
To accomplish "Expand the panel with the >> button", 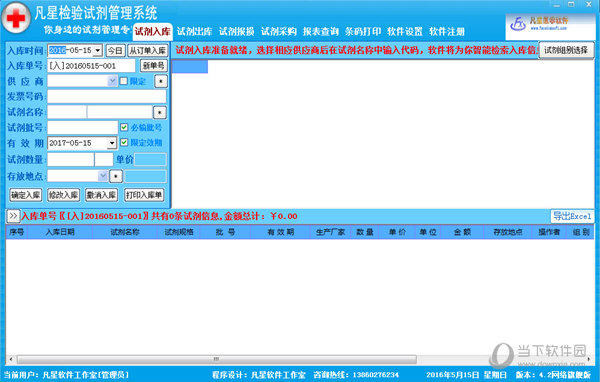I will (x=13, y=216).
